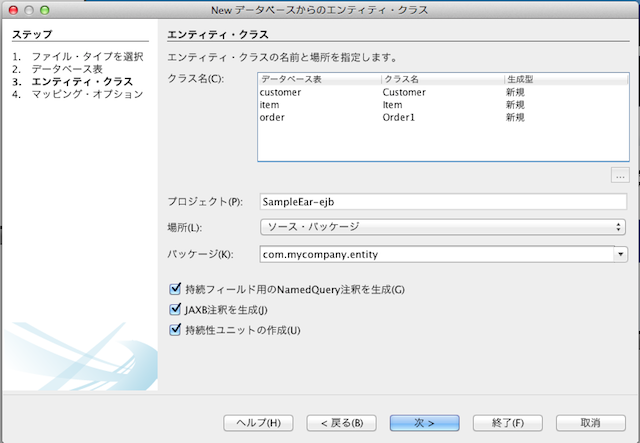Click the com.mycompany.entity package text field
Viewport: 640px width, 443px height.
(x=434, y=254)
